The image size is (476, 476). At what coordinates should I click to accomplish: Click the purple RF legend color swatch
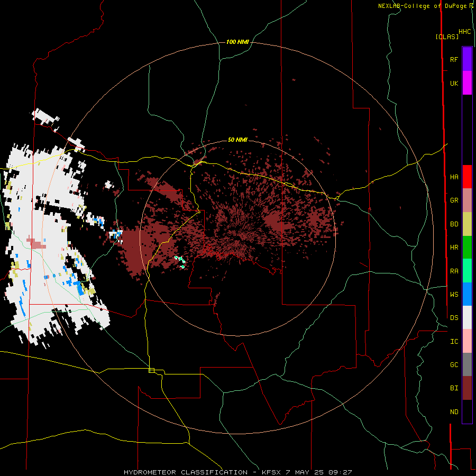(x=467, y=59)
